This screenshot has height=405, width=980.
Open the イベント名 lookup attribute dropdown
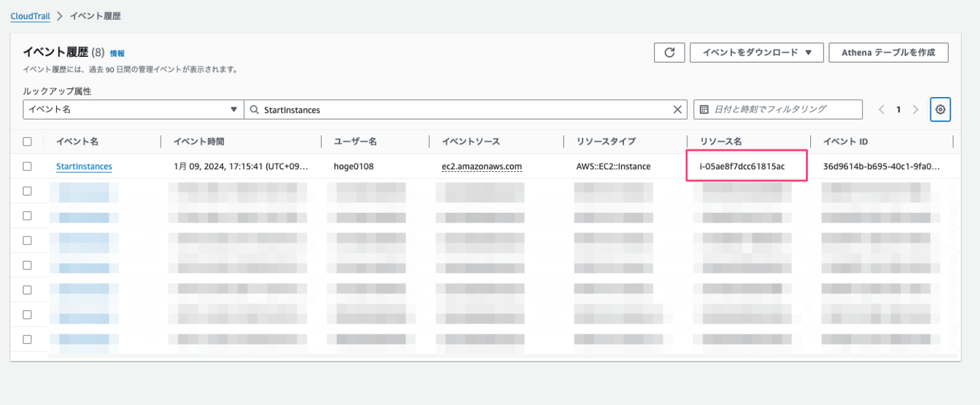[x=133, y=109]
